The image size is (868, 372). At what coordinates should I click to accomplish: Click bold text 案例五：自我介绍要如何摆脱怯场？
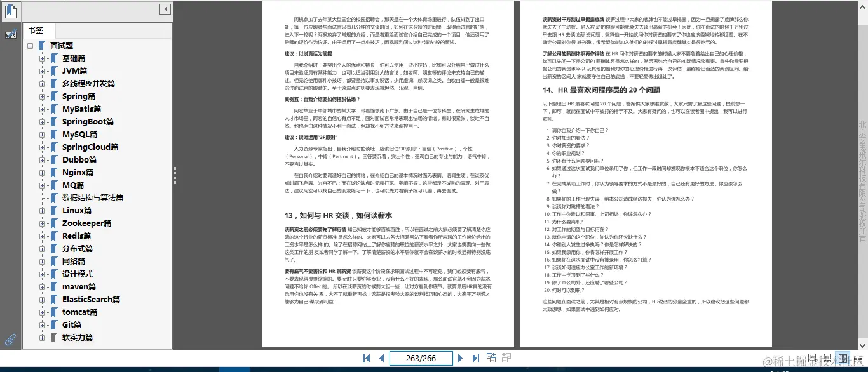322,100
